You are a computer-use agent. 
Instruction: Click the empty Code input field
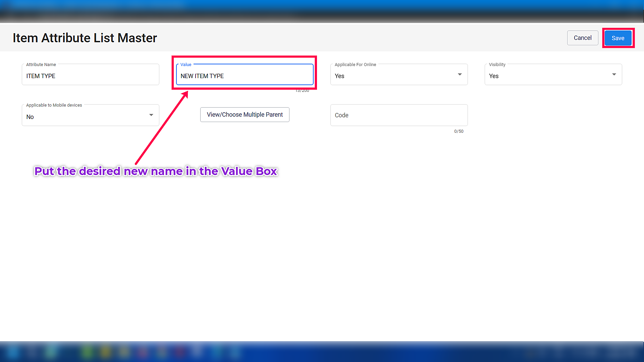tap(399, 115)
